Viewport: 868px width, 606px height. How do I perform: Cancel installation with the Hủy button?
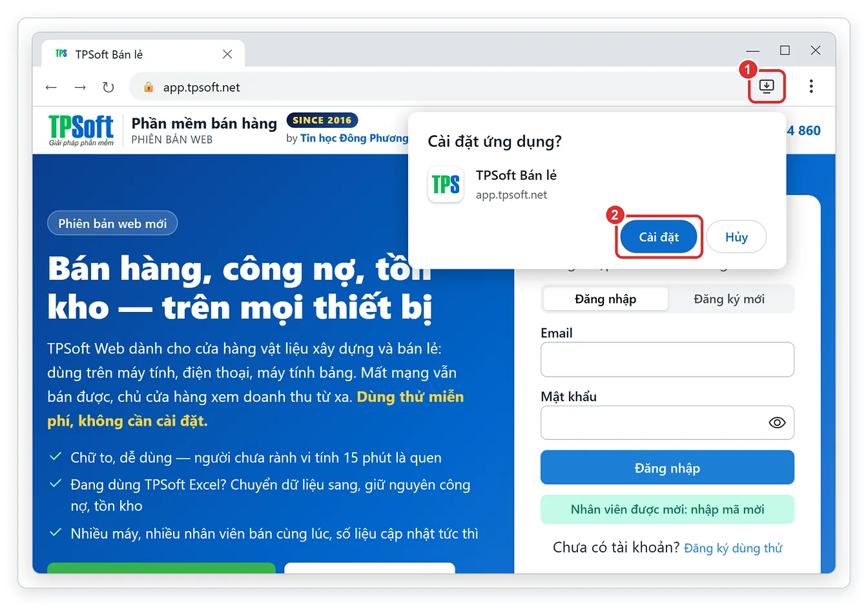(x=736, y=237)
